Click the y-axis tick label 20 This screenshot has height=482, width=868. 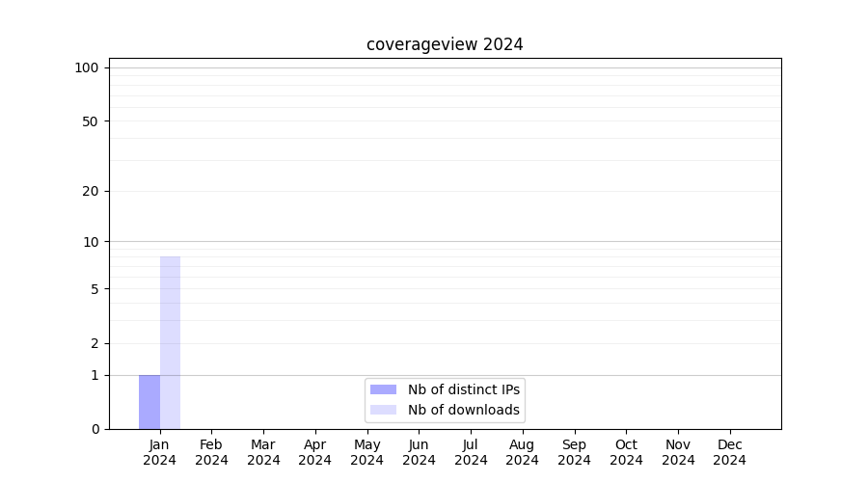click(x=91, y=191)
